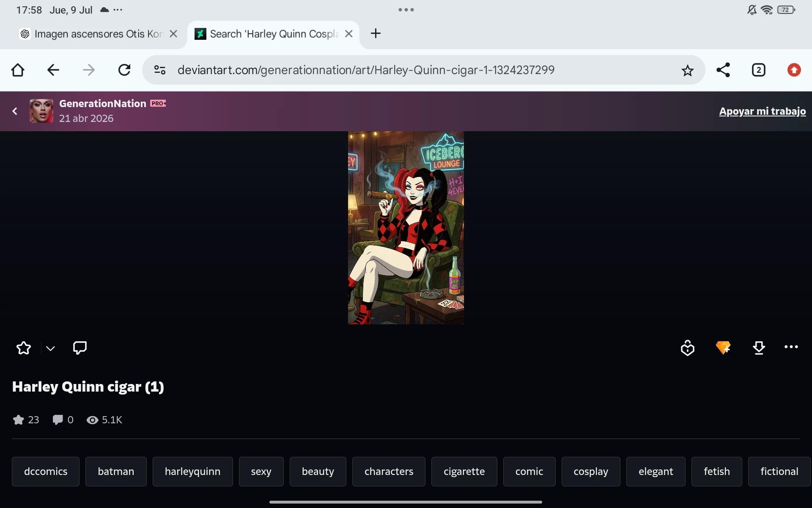This screenshot has height=508, width=812.
Task: Tap the muted notifications bell icon
Action: [752, 10]
